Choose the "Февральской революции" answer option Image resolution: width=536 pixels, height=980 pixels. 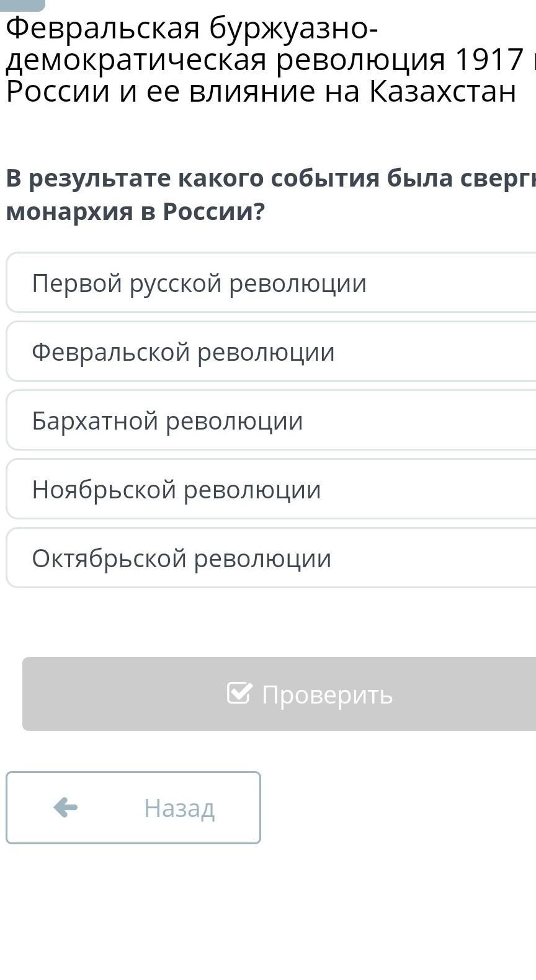tap(183, 352)
